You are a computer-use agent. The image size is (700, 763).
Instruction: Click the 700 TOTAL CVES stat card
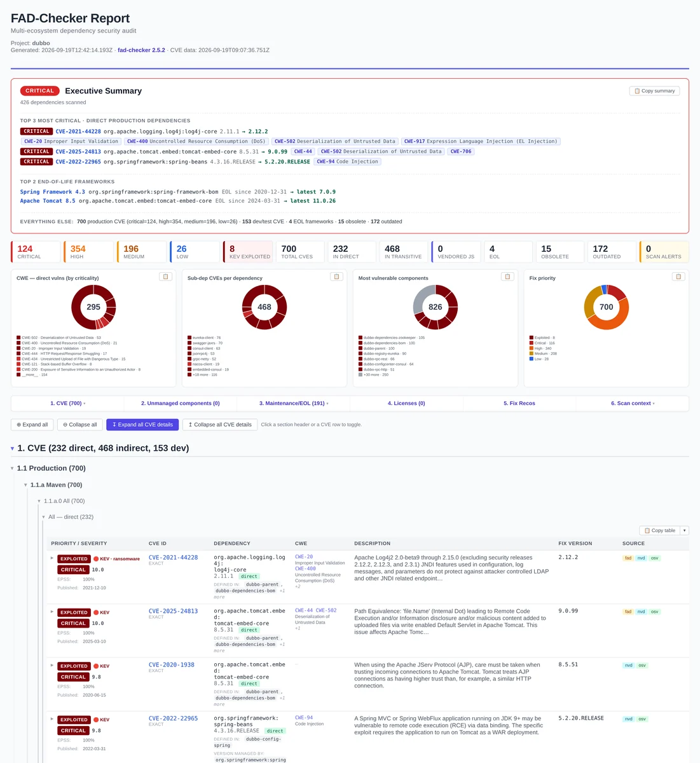coord(299,252)
